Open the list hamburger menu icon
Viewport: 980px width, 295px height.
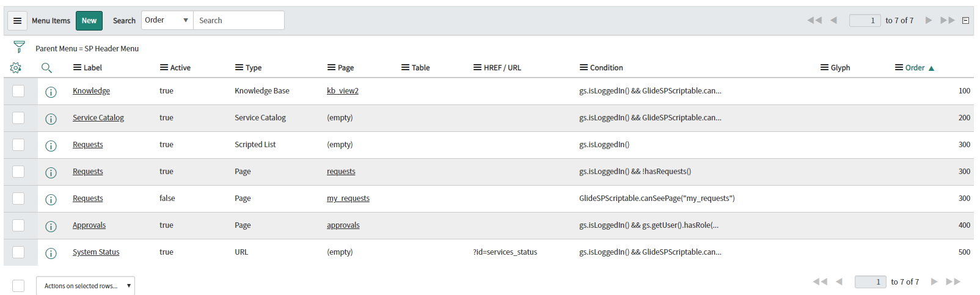click(17, 21)
